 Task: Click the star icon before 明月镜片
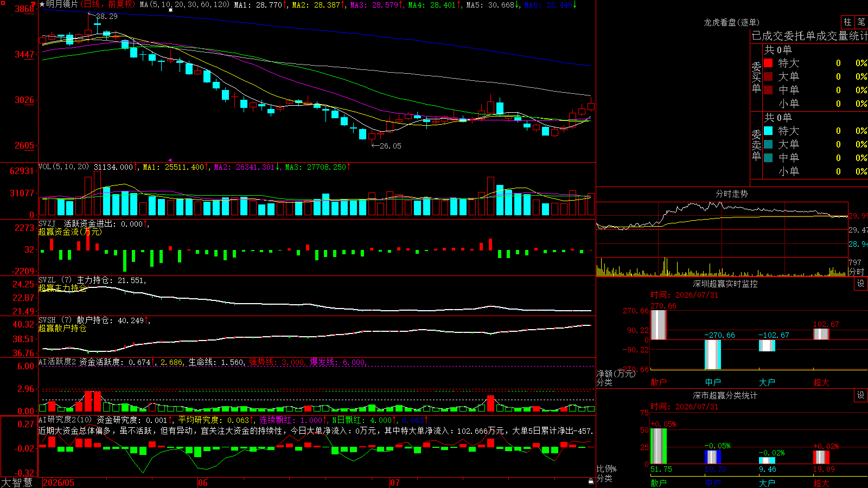(x=42, y=4)
